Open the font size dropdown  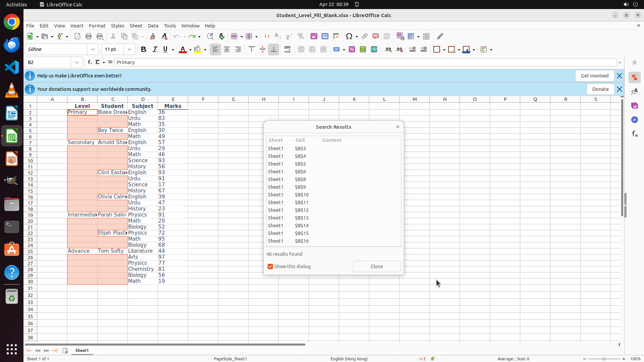coord(129,50)
